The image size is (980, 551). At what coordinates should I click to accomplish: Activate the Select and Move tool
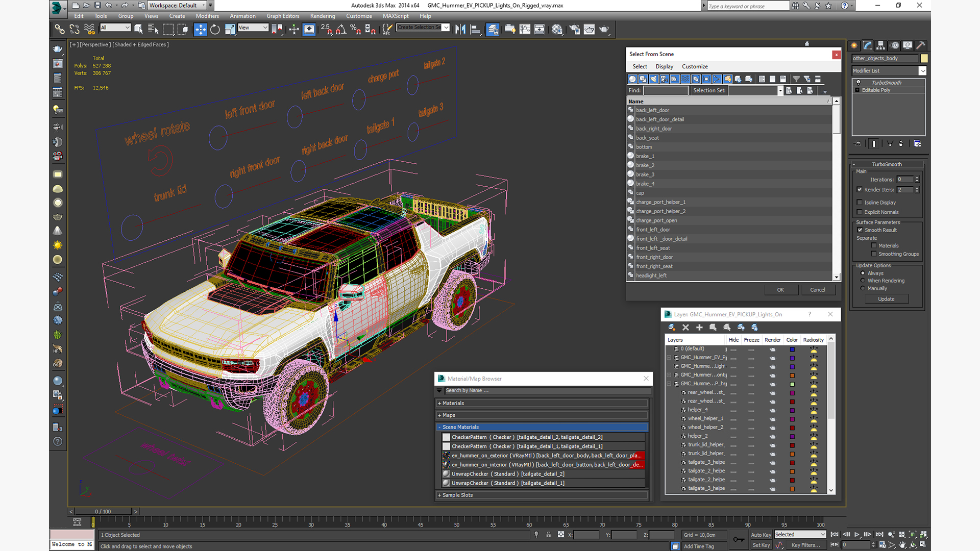[x=201, y=30]
